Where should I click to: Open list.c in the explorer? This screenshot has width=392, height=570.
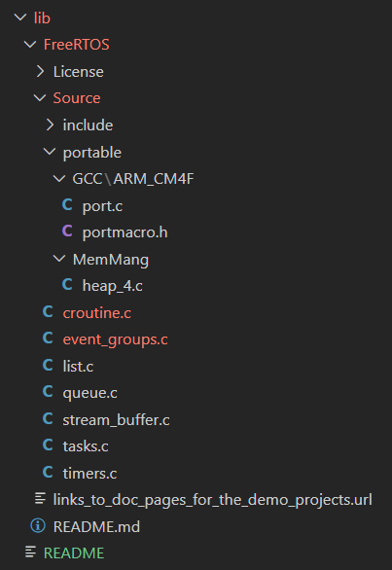click(78, 366)
